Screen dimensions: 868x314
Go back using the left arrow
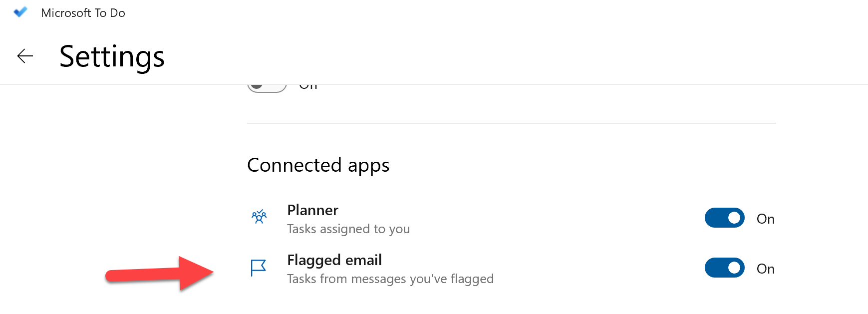25,56
